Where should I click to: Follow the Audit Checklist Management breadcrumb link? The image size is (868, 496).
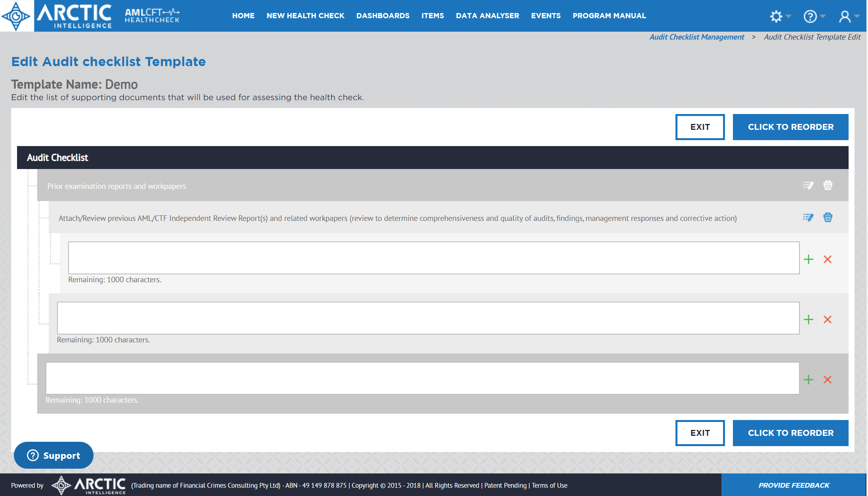click(x=696, y=37)
